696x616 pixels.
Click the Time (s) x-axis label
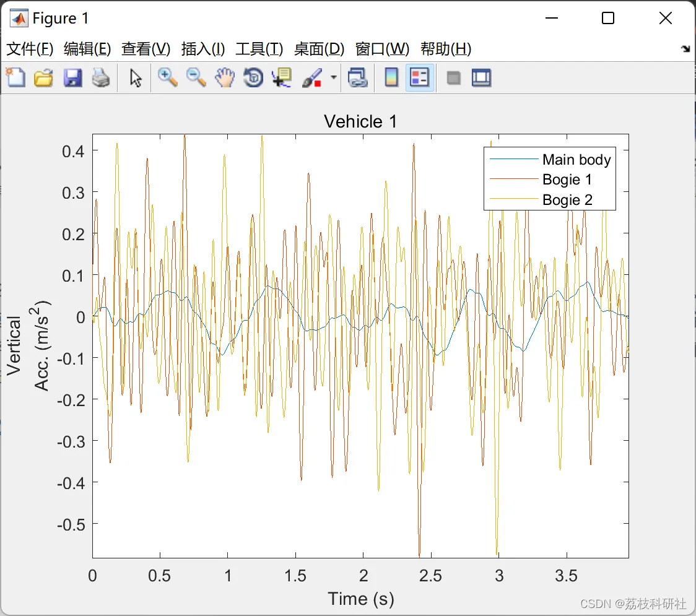click(x=361, y=599)
